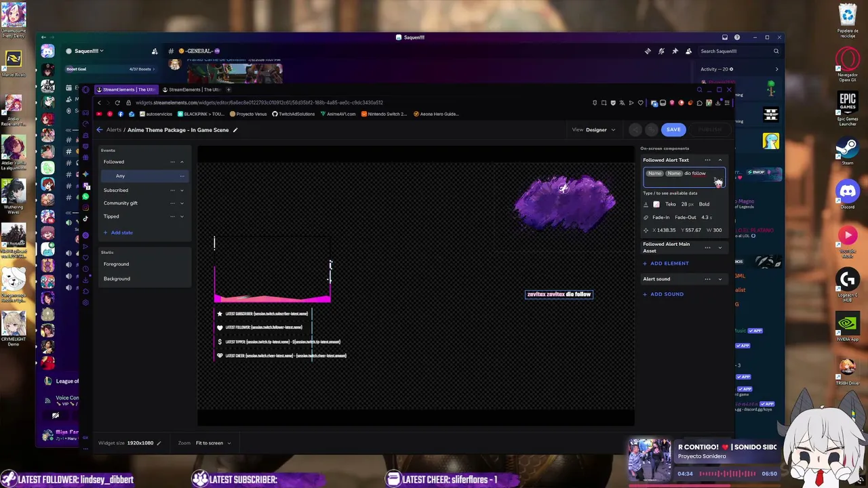This screenshot has height=488, width=868.
Task: Click the text style underlined A icon
Action: point(646,204)
